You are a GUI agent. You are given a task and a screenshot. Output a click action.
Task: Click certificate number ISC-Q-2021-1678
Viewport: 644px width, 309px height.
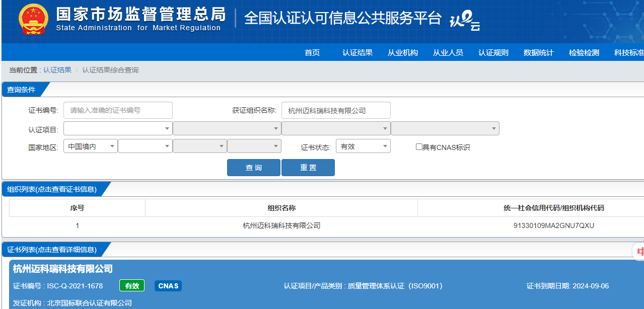tap(75, 286)
